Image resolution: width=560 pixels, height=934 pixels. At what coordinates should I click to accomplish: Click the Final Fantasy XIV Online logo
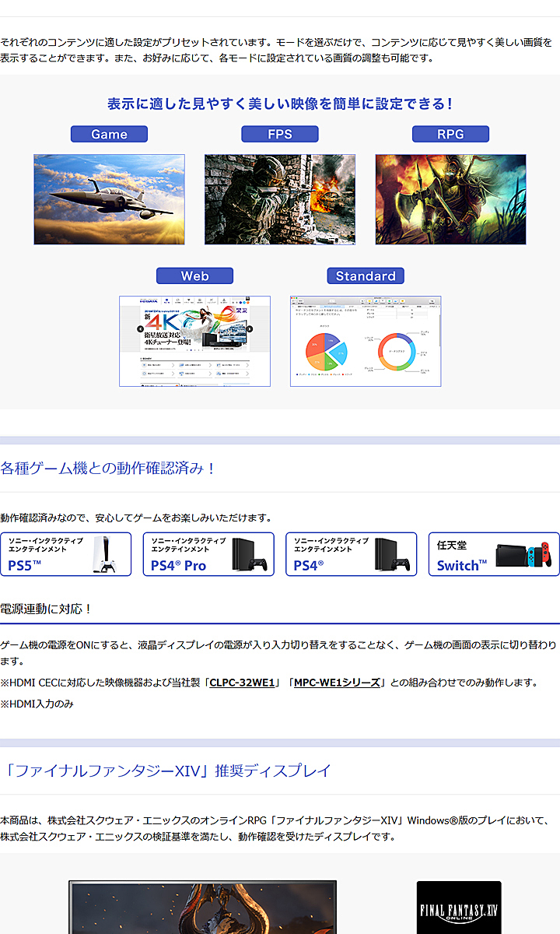point(459,908)
